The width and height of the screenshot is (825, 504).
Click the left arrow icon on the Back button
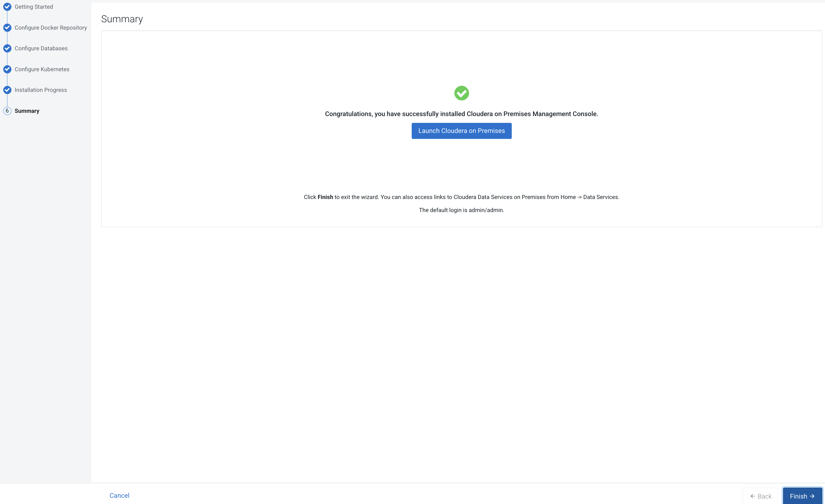(753, 496)
